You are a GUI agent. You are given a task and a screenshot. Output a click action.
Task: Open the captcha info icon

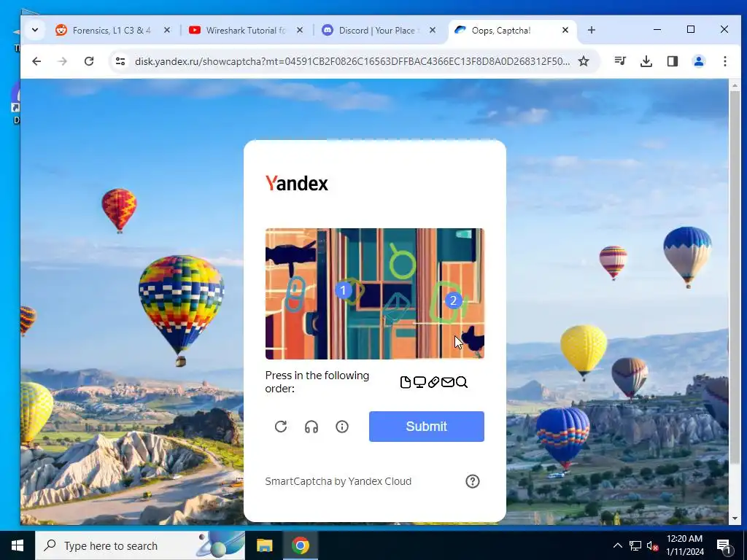click(342, 426)
